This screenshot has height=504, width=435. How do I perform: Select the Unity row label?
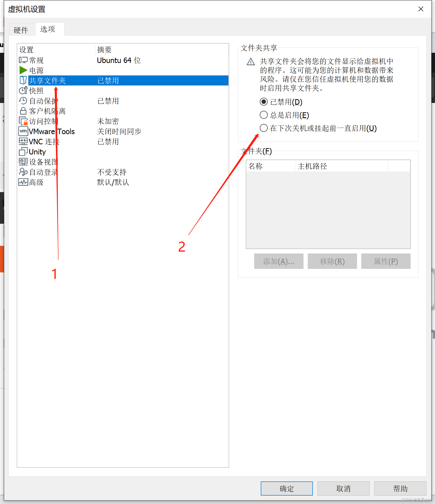[x=37, y=152]
